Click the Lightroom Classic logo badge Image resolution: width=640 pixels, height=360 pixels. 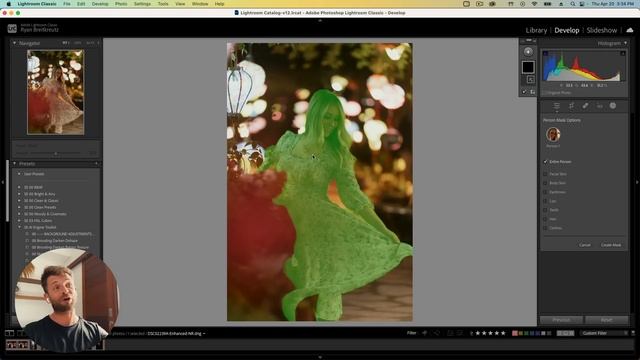click(x=12, y=29)
